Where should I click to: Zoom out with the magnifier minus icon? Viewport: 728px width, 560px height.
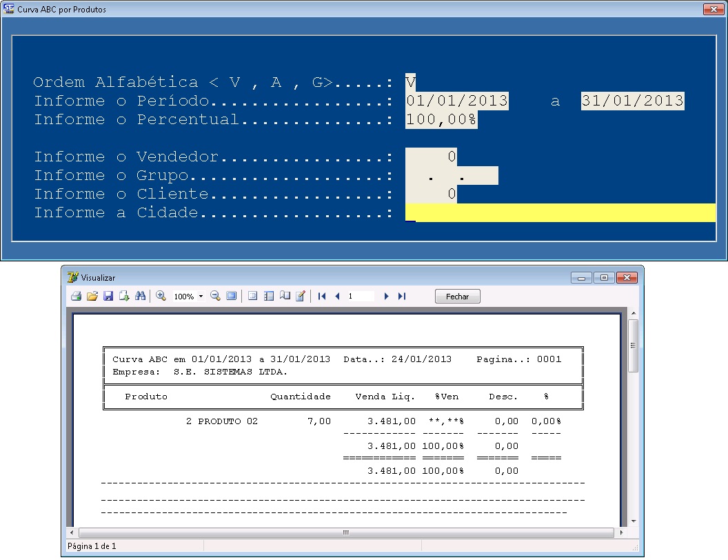[215, 296]
